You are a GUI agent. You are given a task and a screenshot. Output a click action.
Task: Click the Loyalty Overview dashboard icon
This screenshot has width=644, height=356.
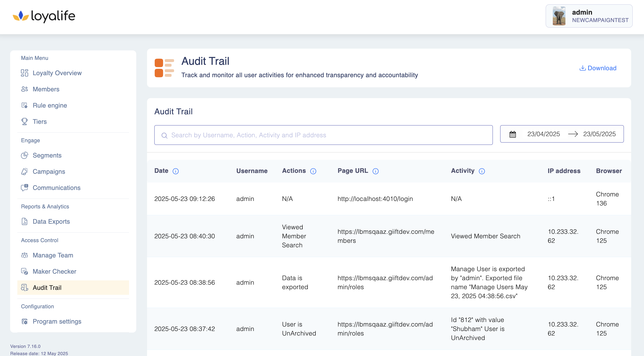[x=25, y=73]
